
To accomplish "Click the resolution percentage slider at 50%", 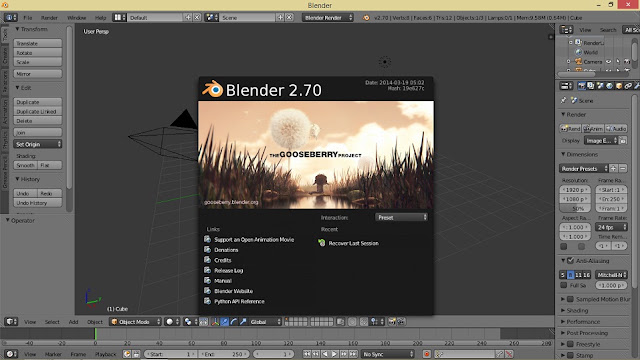I will 575,208.
